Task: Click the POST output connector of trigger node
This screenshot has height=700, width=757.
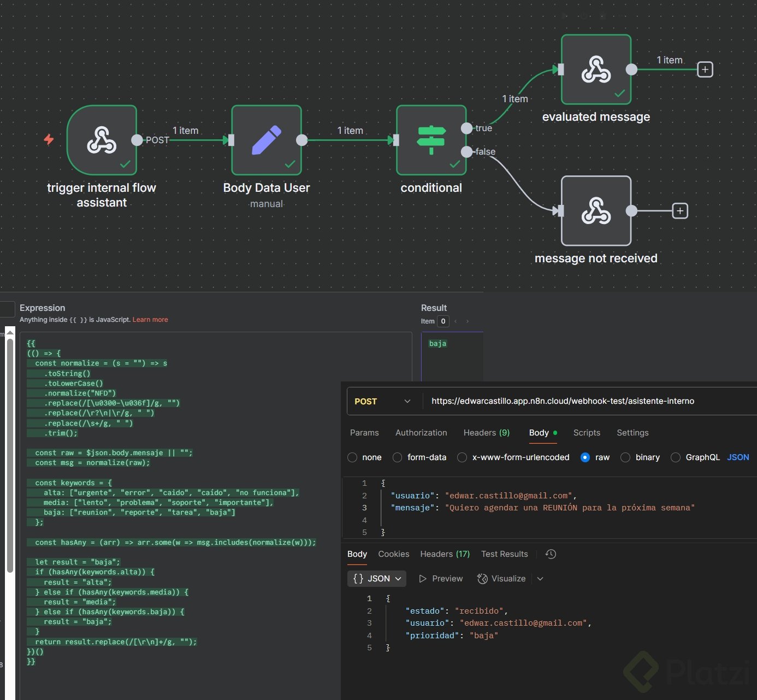Action: point(137,140)
